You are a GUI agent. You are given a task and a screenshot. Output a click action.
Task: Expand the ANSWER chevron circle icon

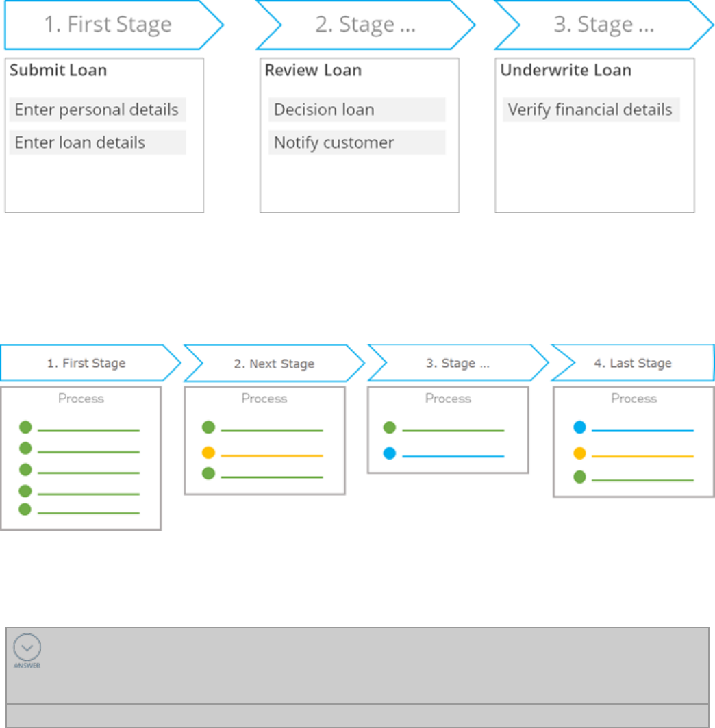[27, 647]
